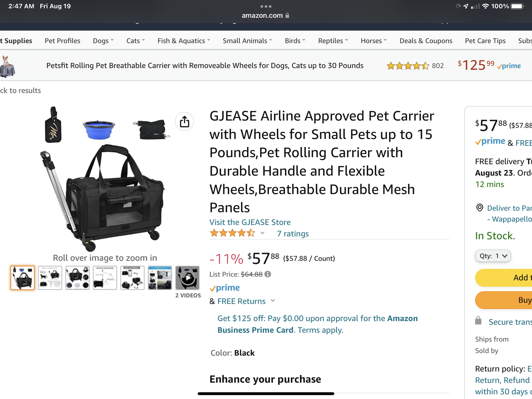The width and height of the screenshot is (532, 399).
Task: Go to Deals & Coupons
Action: (426, 41)
